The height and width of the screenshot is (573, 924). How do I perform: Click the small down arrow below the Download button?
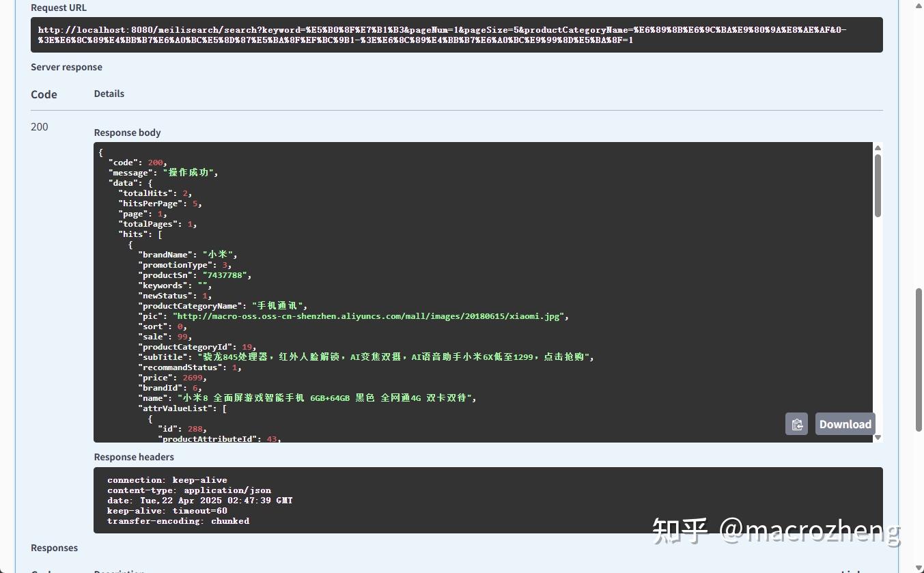878,438
